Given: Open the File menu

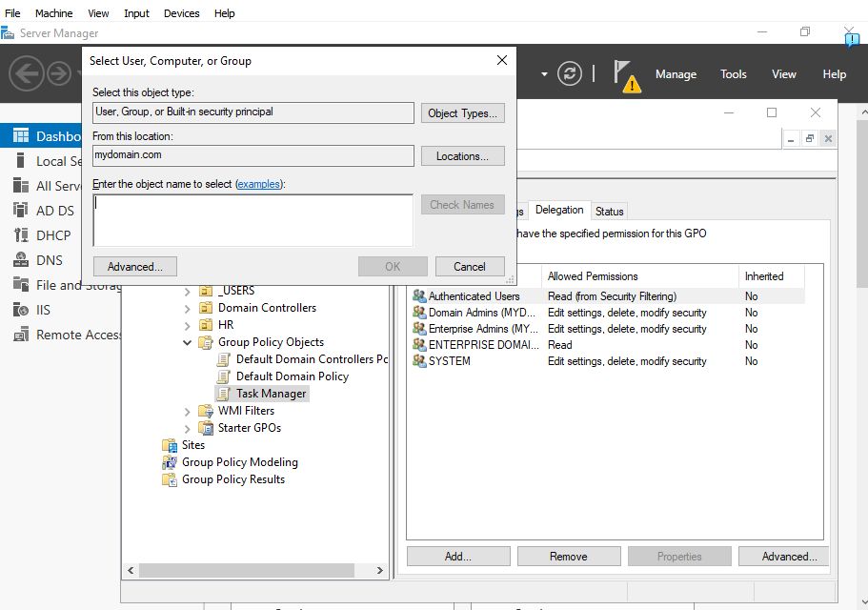Looking at the screenshot, I should tap(12, 12).
